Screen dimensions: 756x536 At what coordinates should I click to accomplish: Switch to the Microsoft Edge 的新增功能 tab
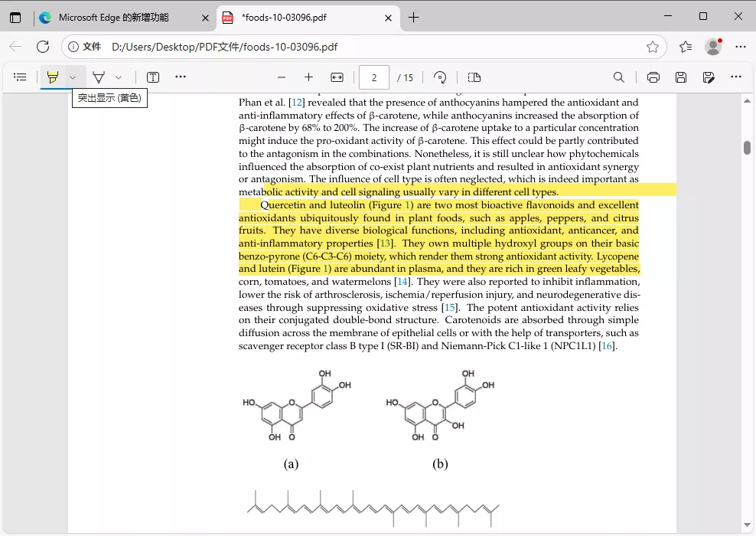tap(113, 18)
